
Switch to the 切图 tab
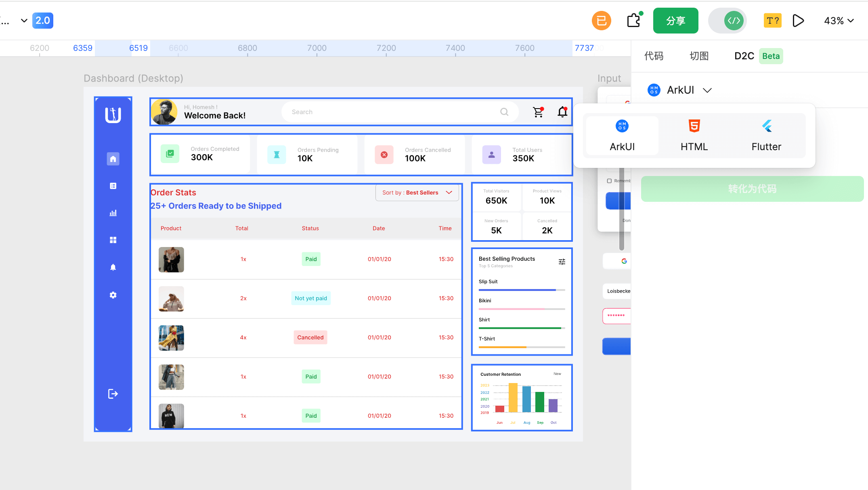click(699, 56)
